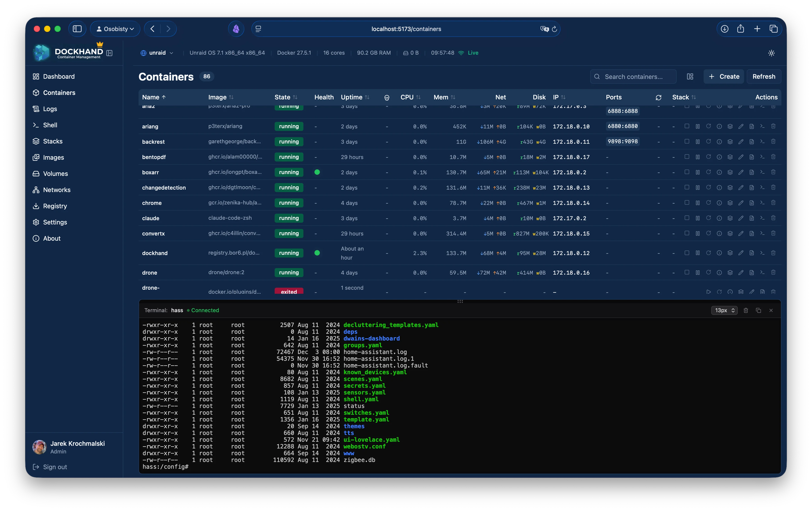Pause the convertx container
The width and height of the screenshot is (812, 511).
pyautogui.click(x=698, y=233)
